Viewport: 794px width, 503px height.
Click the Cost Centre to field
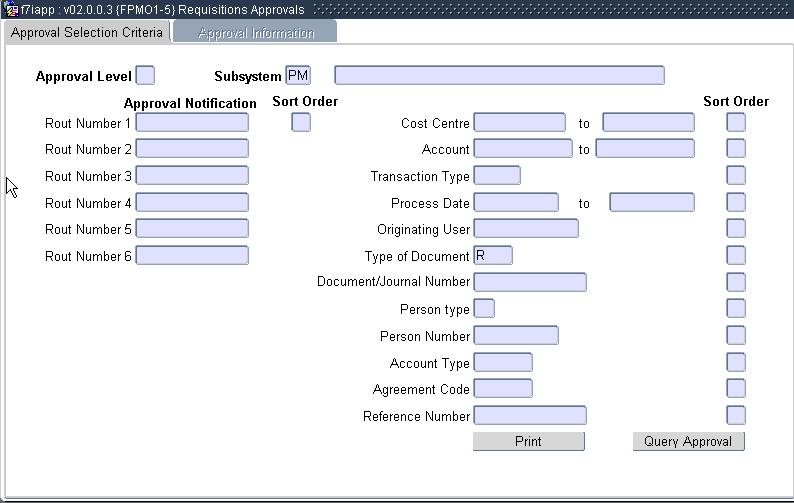(648, 123)
